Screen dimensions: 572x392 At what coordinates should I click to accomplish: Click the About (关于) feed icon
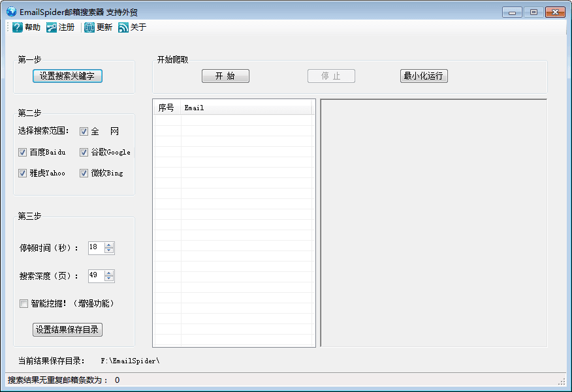123,27
